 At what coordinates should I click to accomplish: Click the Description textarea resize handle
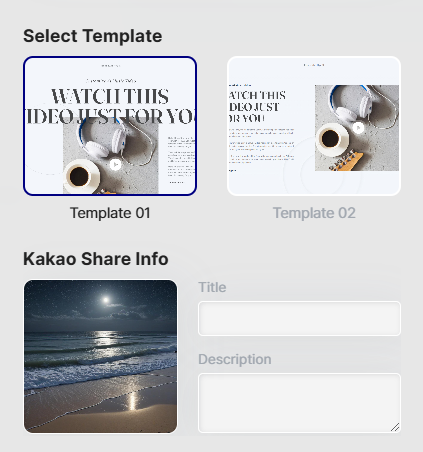coord(395,427)
